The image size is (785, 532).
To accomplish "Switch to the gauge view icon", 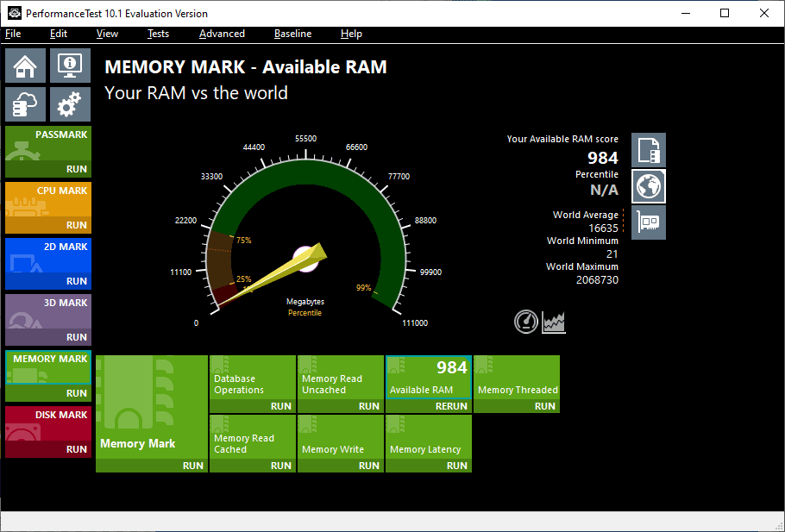I will (x=525, y=322).
